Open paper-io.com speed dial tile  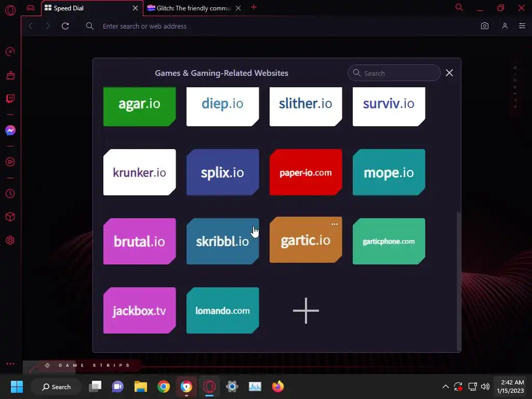(305, 172)
